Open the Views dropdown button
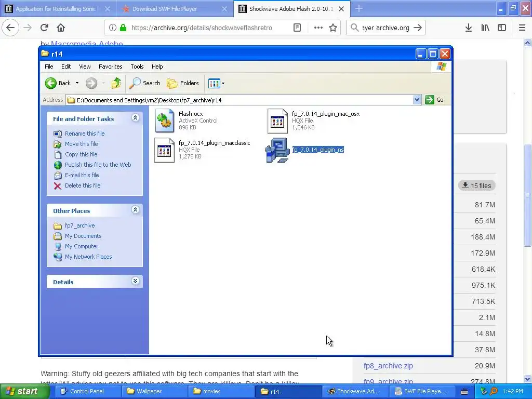The width and height of the screenshot is (532, 399). tap(216, 83)
